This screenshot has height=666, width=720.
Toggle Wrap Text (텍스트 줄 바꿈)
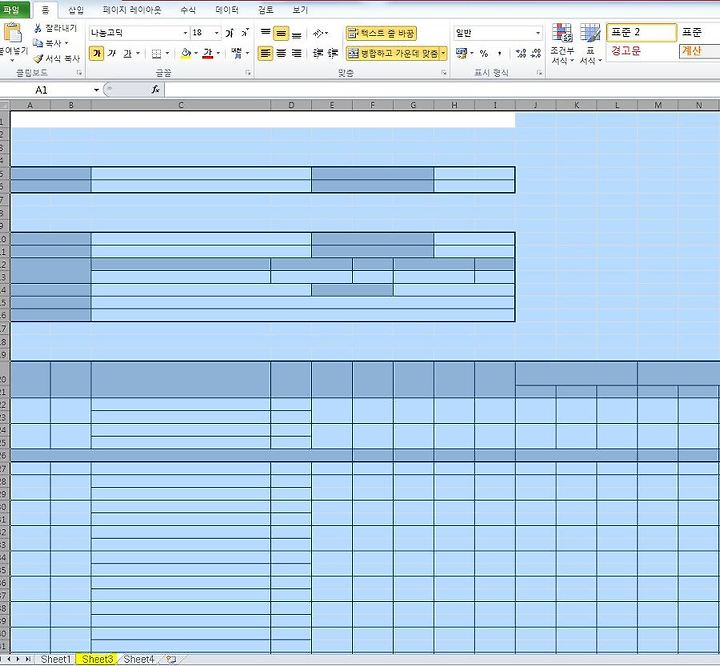click(x=381, y=33)
